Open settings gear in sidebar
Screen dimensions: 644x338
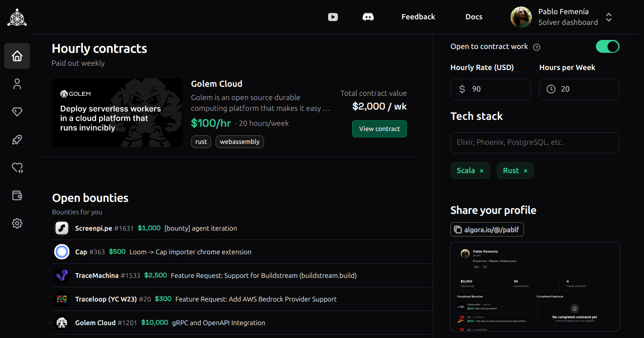point(17,223)
